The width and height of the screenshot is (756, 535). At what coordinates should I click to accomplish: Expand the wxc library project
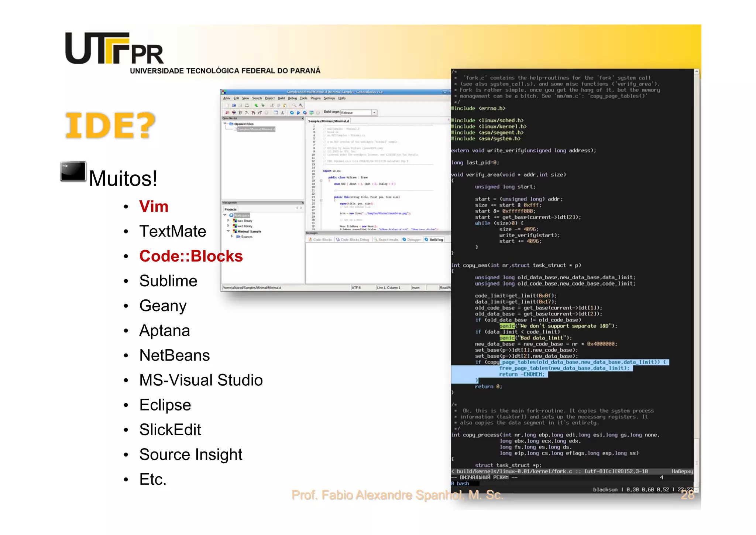pyautogui.click(x=228, y=220)
